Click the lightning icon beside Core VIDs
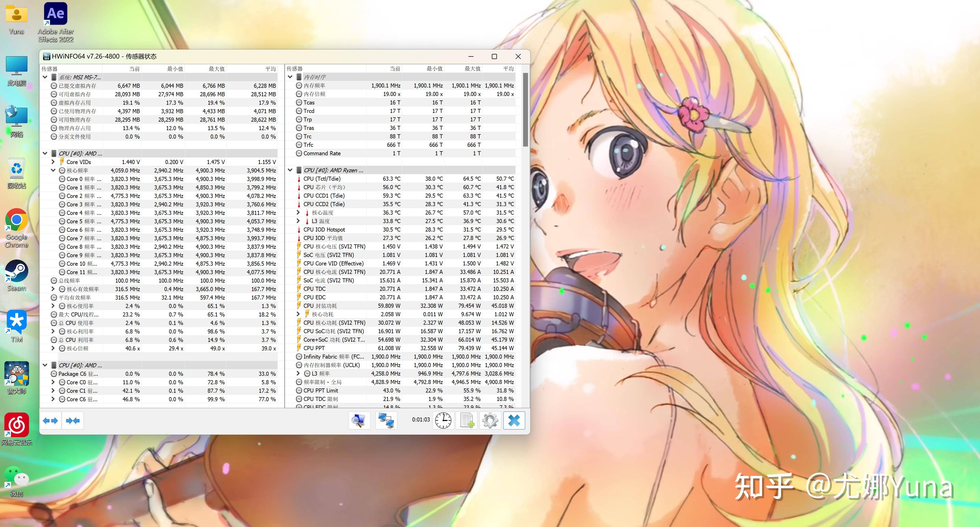 tap(62, 162)
